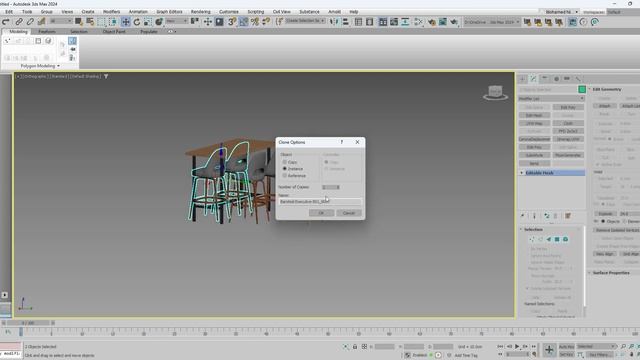This screenshot has width=640, height=360.
Task: Select the Copy radio option
Action: (x=285, y=162)
